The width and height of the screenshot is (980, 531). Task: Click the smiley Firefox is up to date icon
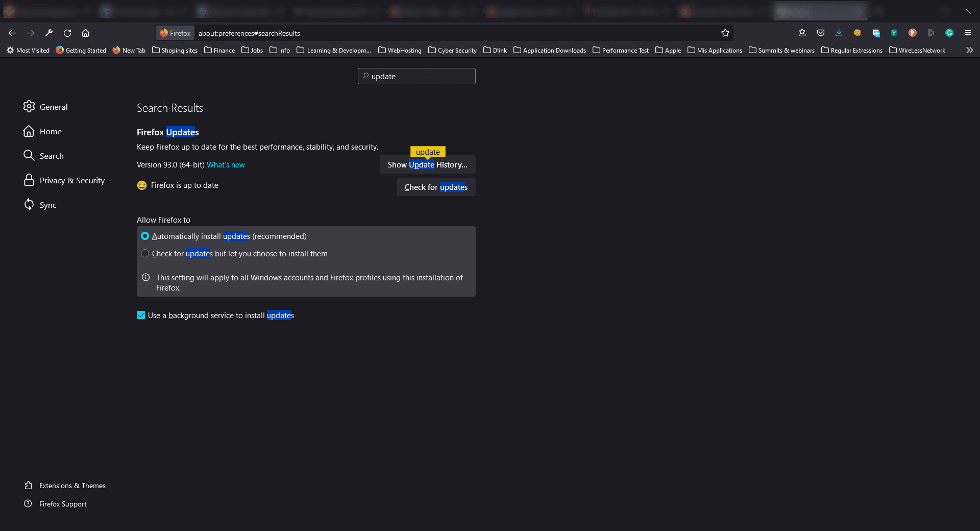tap(142, 185)
